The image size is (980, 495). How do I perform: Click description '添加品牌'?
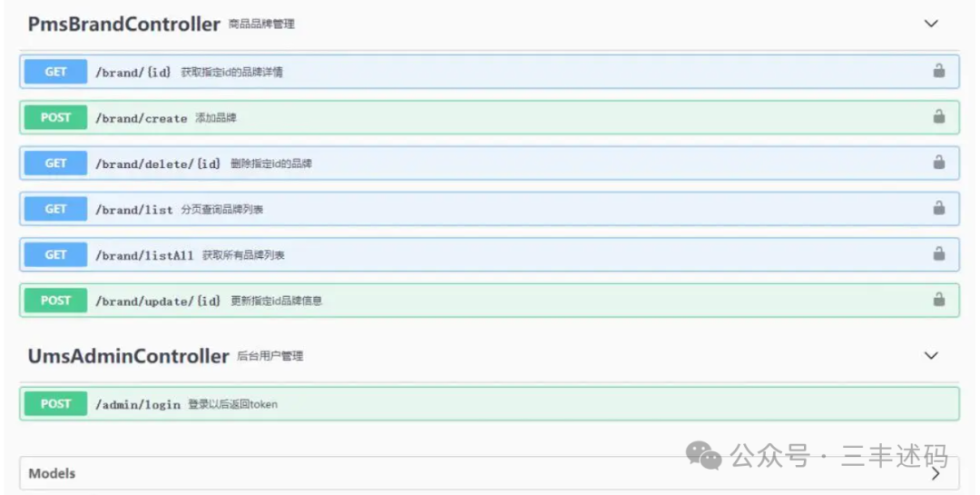point(216,118)
